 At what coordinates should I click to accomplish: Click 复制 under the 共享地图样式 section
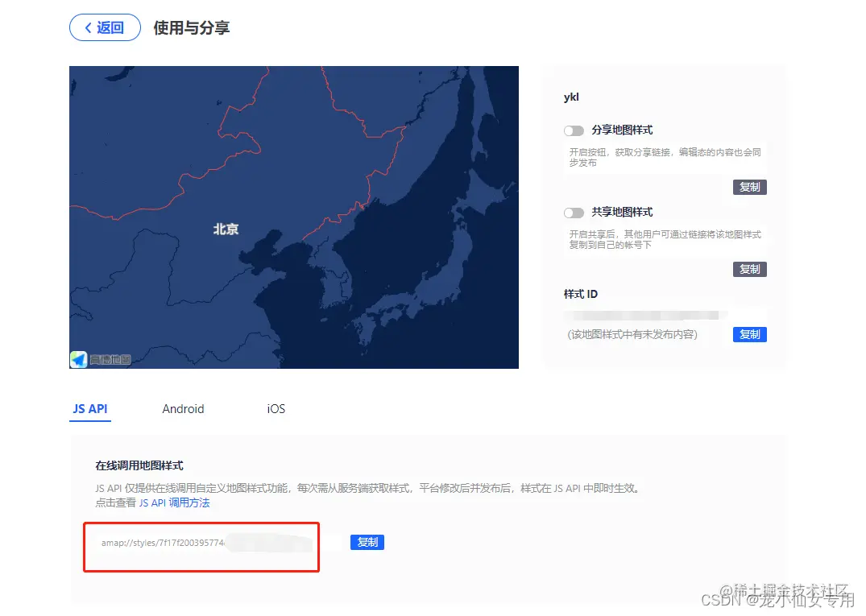click(749, 269)
